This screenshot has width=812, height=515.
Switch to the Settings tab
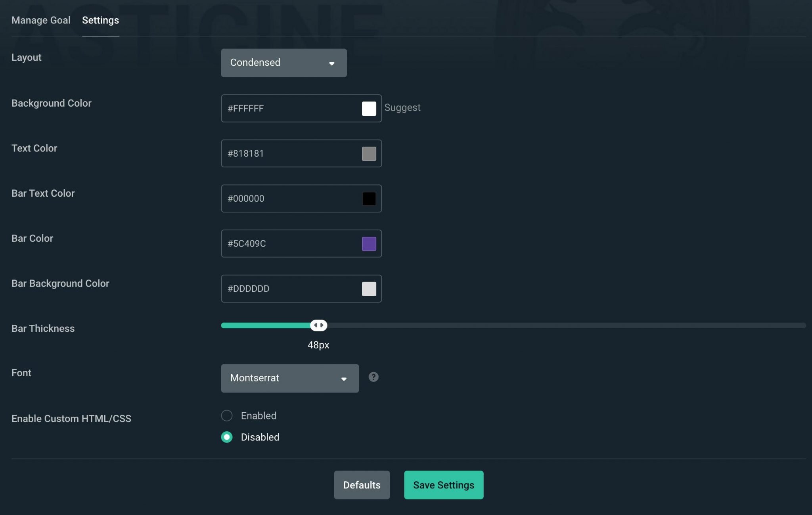click(x=100, y=20)
